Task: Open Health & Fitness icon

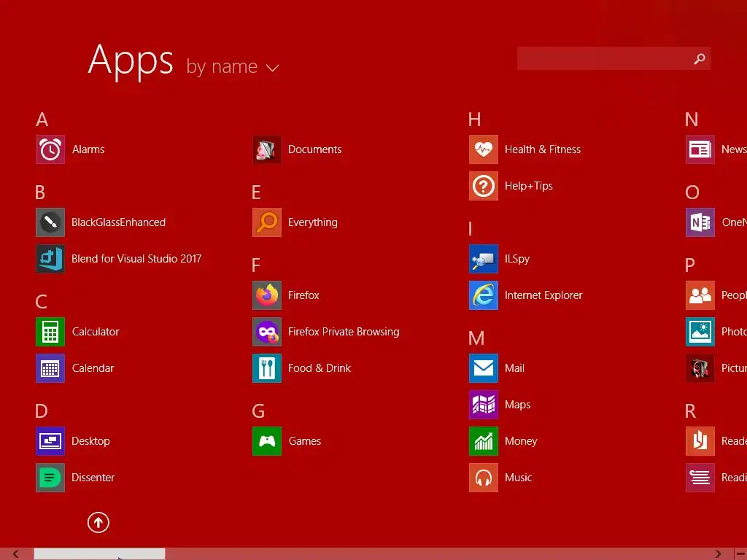Action: point(484,149)
